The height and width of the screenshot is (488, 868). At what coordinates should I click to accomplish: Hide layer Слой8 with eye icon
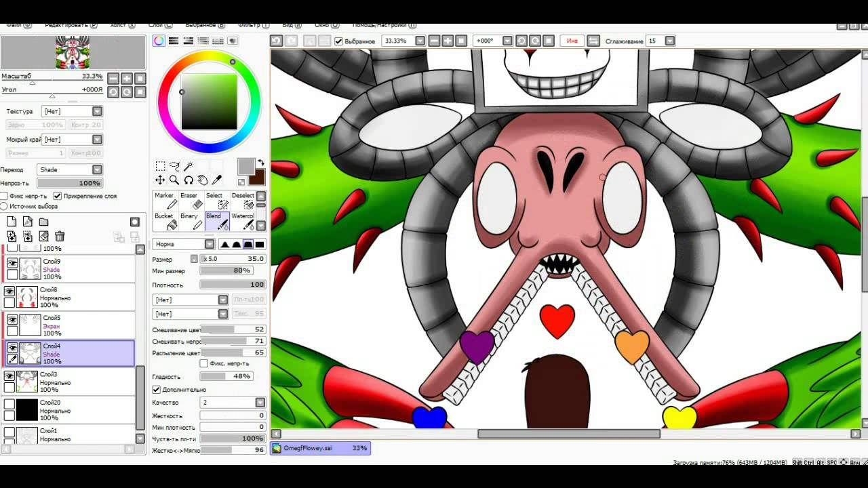9,291
